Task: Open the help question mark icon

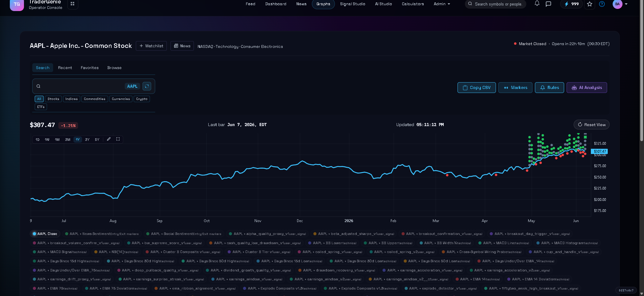Action: (x=602, y=4)
